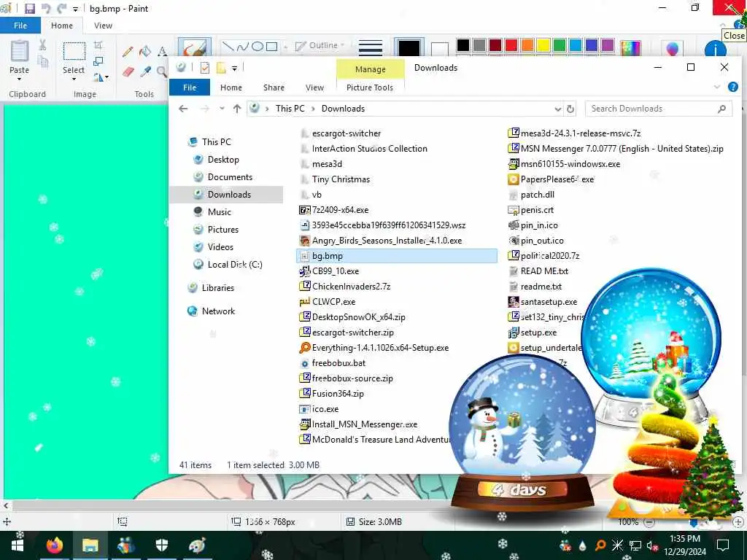747x560 pixels.
Task: Click the Brushes tool icon in Paint
Action: pyautogui.click(x=194, y=47)
